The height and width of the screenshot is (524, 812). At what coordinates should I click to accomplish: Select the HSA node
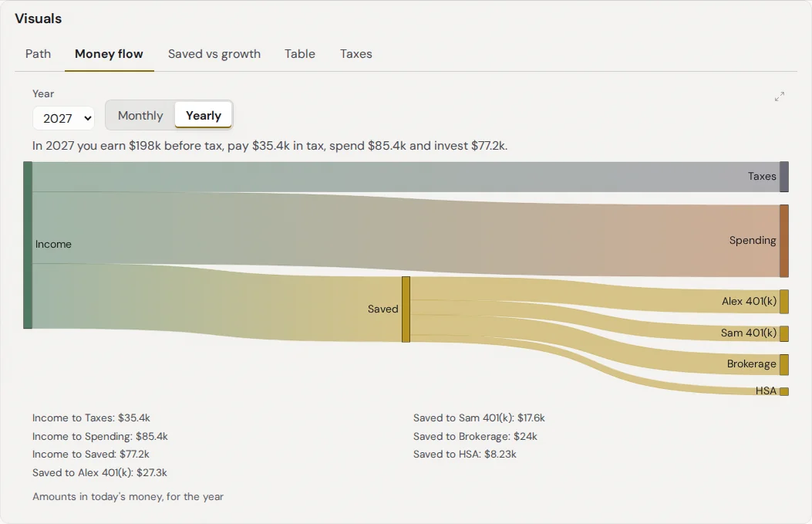(784, 391)
